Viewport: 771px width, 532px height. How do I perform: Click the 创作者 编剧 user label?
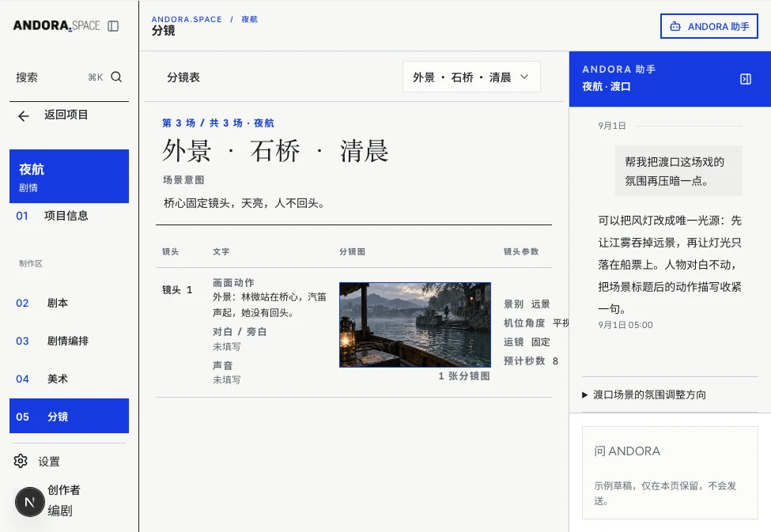coord(63,500)
